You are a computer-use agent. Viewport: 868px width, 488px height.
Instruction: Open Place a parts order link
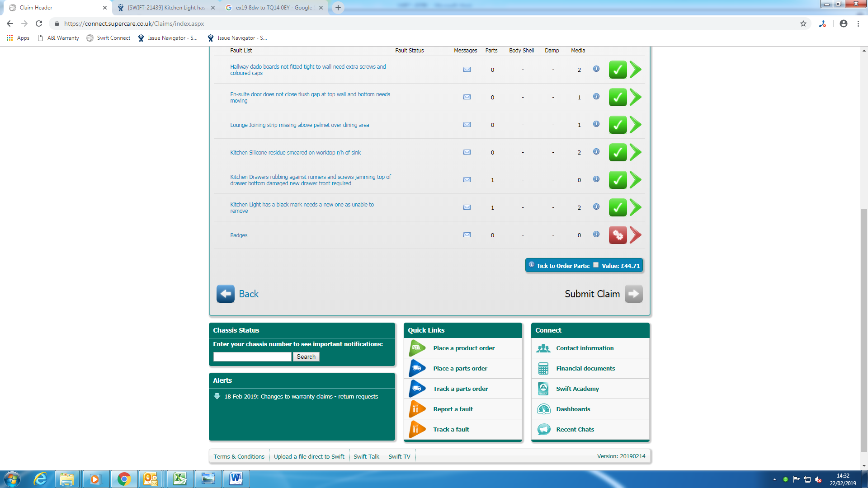[460, 369]
